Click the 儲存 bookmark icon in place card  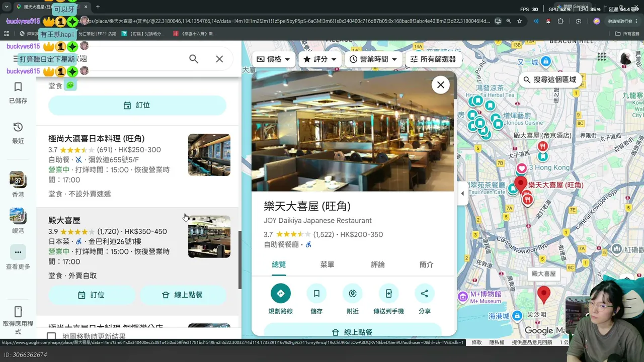(316, 294)
